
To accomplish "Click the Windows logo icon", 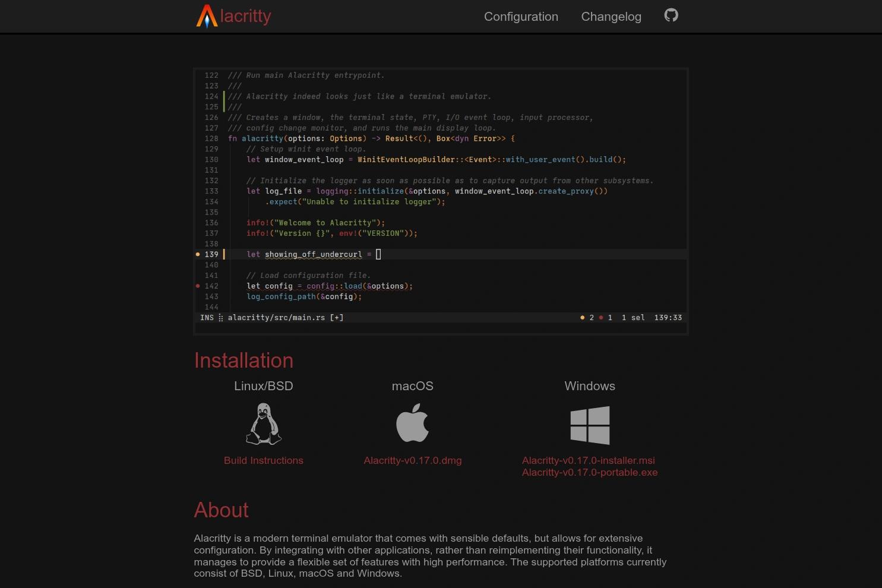I will tap(590, 425).
